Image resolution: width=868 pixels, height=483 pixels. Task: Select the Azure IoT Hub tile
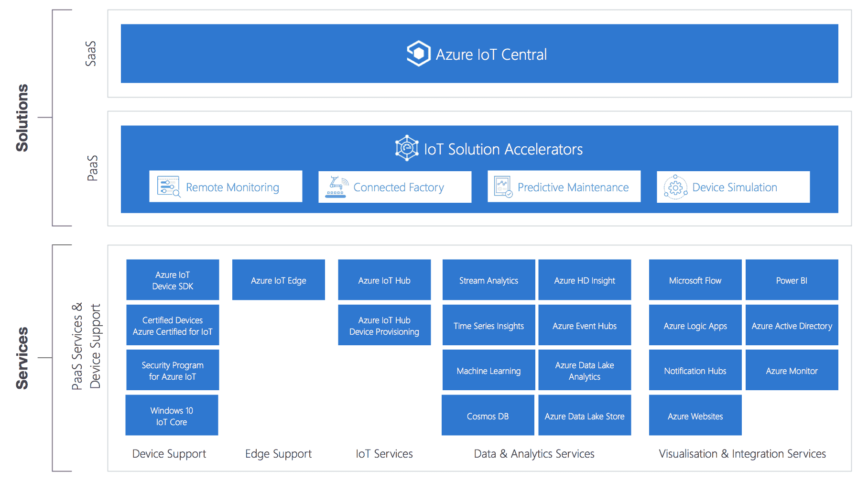[x=384, y=280]
